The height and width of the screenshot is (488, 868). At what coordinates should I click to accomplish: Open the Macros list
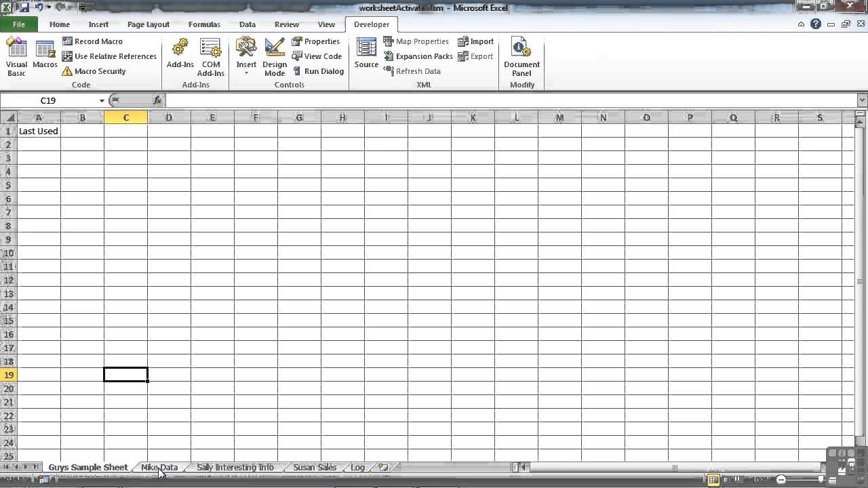45,54
